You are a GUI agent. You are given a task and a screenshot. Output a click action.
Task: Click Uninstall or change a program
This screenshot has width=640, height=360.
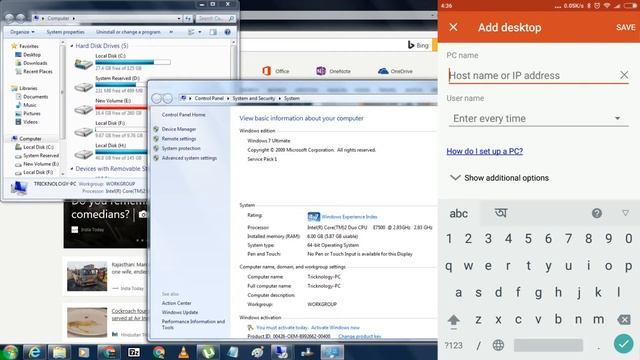coord(128,32)
